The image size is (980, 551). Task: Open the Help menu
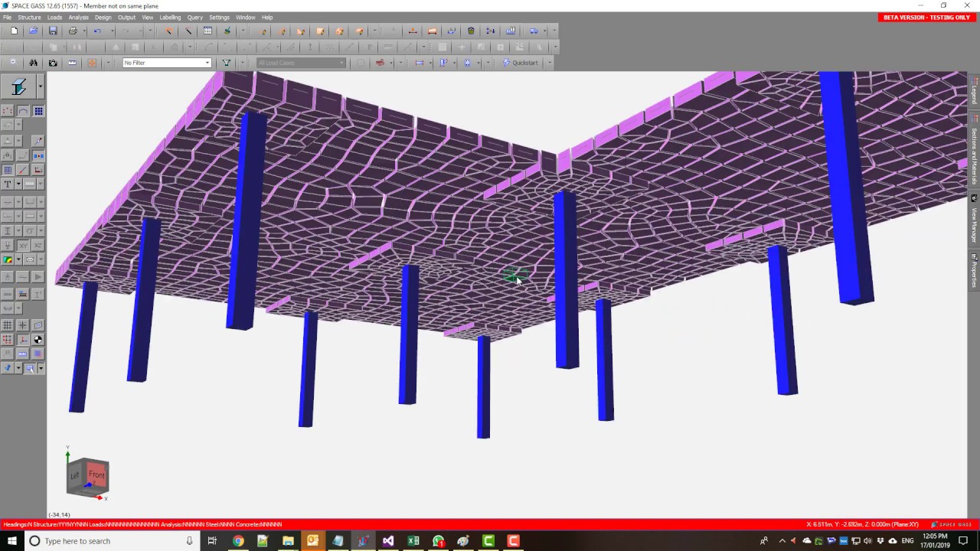(x=267, y=17)
